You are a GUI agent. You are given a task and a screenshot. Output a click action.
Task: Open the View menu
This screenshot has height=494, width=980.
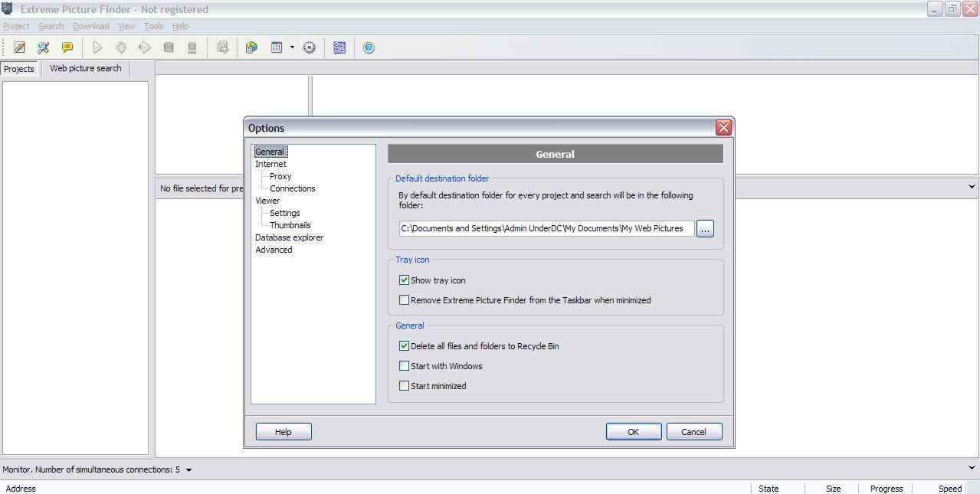tap(126, 26)
